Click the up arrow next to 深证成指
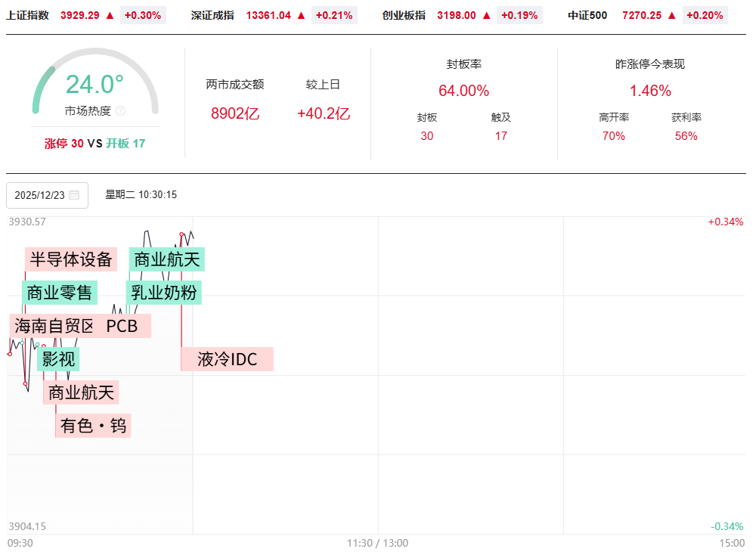 click(x=302, y=15)
